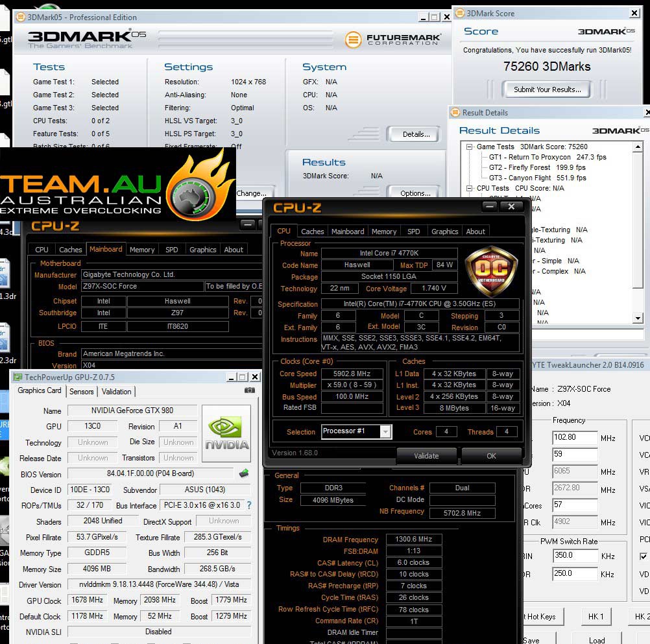The image size is (650, 644).
Task: Click the GPU Clock value 1678 MHz
Action: click(x=87, y=600)
